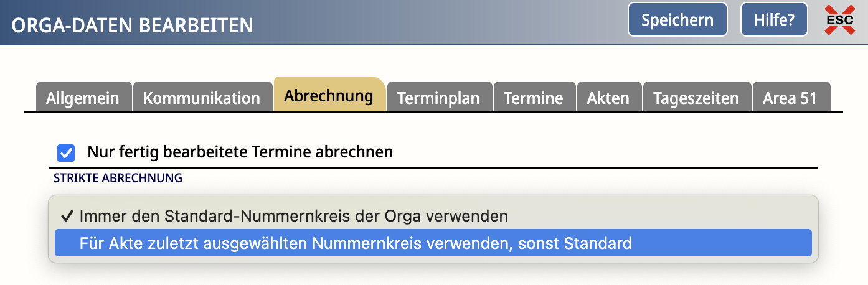Open the Kommunikation tab

[202, 98]
